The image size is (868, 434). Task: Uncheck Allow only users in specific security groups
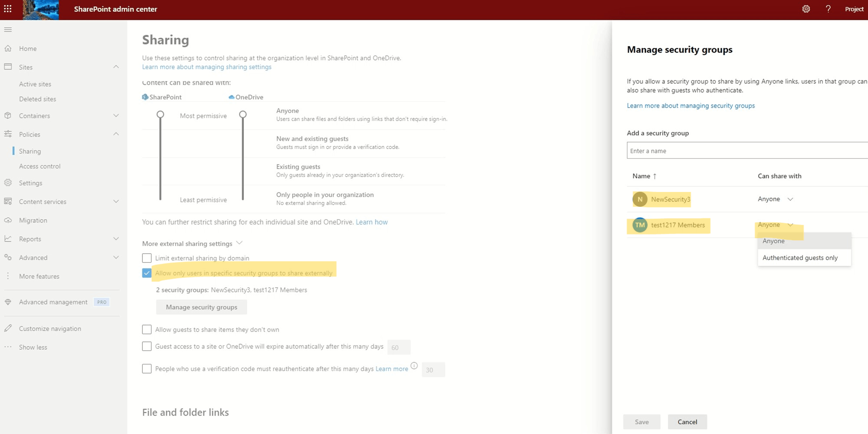click(147, 273)
